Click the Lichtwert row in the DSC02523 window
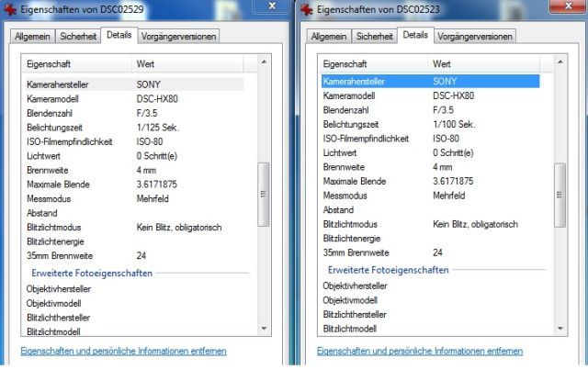The height and width of the screenshot is (392, 588). pos(431,153)
